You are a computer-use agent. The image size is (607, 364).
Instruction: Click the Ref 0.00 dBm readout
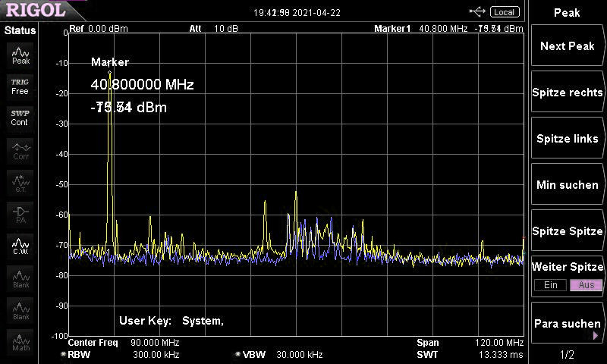click(99, 29)
